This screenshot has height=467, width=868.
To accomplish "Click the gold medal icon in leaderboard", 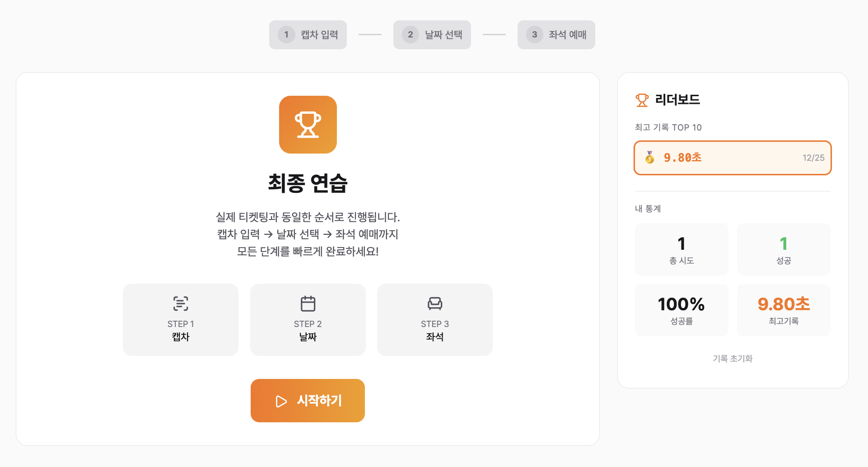I will [649, 158].
